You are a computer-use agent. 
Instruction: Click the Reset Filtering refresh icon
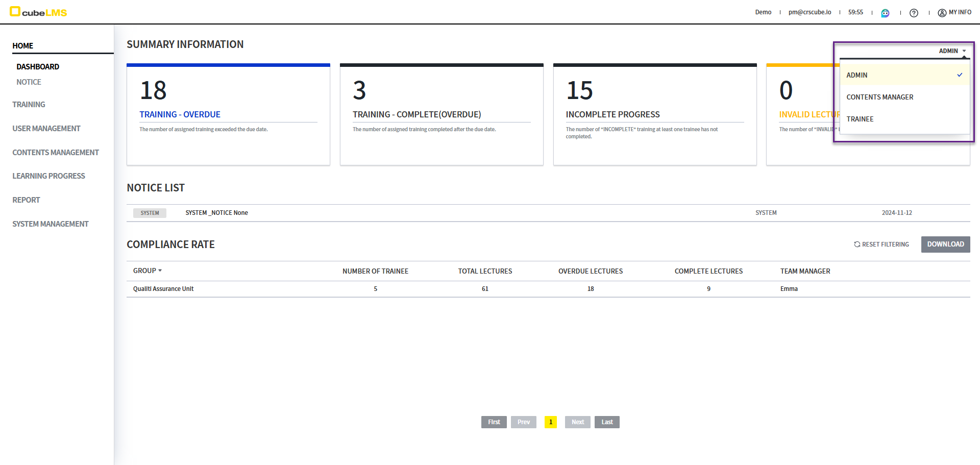tap(857, 244)
